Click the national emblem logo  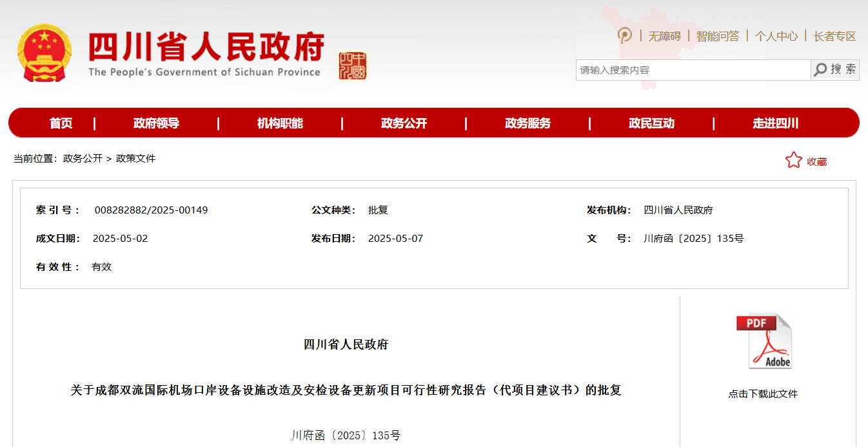pyautogui.click(x=44, y=53)
